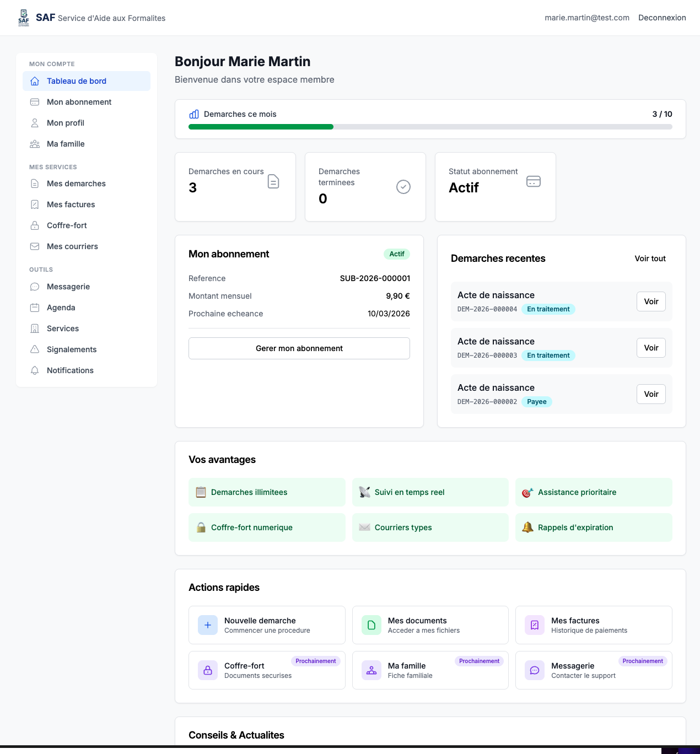
Task: Click the Agenda calendar icon in sidebar
Action: pos(35,308)
